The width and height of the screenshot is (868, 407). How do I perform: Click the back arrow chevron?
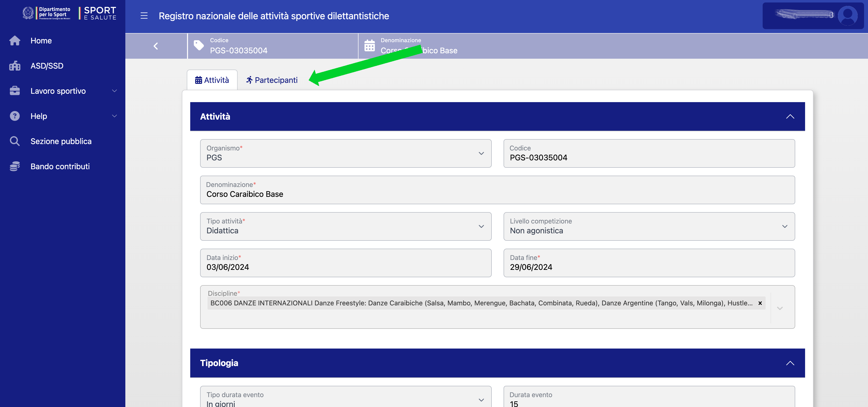pos(156,46)
